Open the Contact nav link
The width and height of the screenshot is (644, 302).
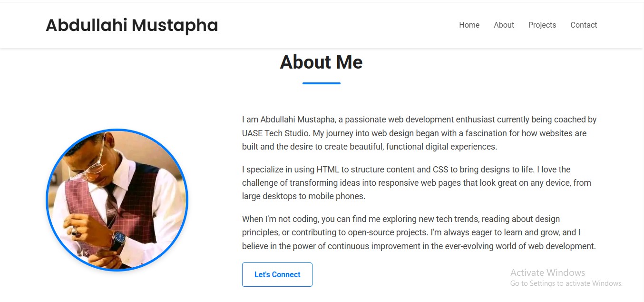(584, 25)
